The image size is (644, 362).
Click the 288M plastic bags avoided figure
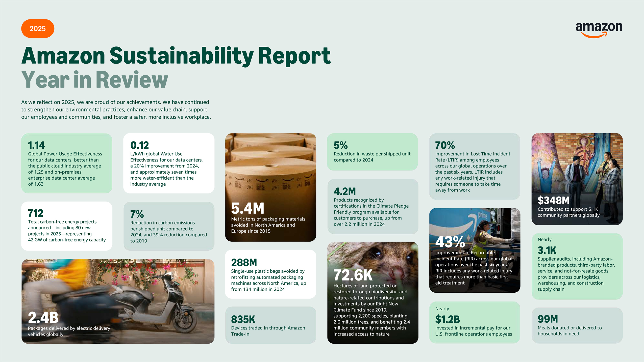point(244,263)
